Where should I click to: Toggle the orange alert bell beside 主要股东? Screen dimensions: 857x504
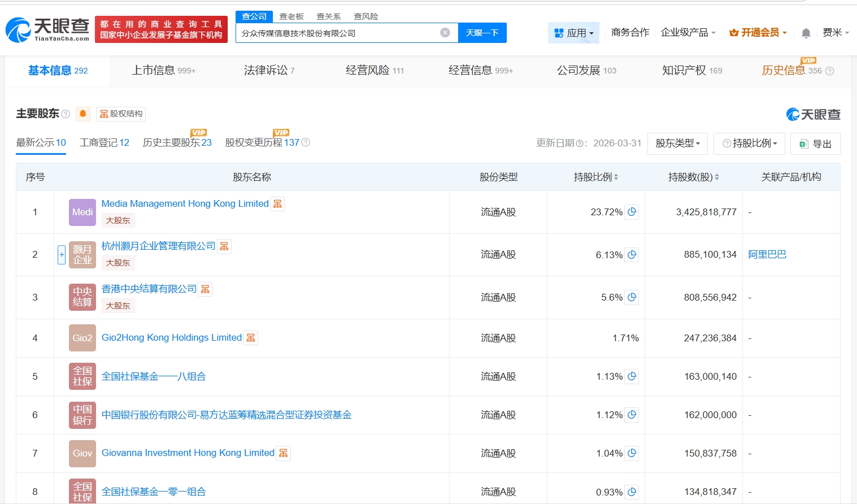coord(83,114)
